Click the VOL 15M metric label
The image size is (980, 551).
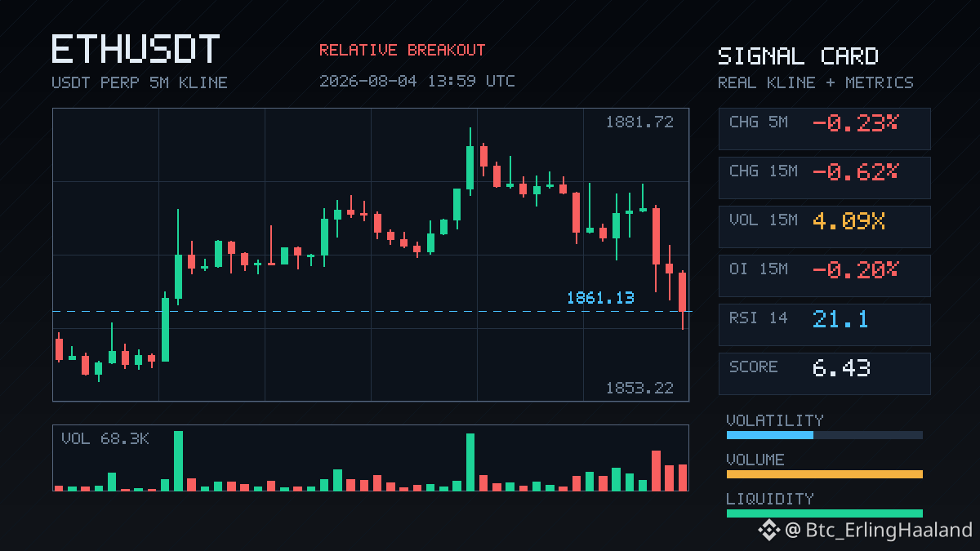[x=764, y=220]
